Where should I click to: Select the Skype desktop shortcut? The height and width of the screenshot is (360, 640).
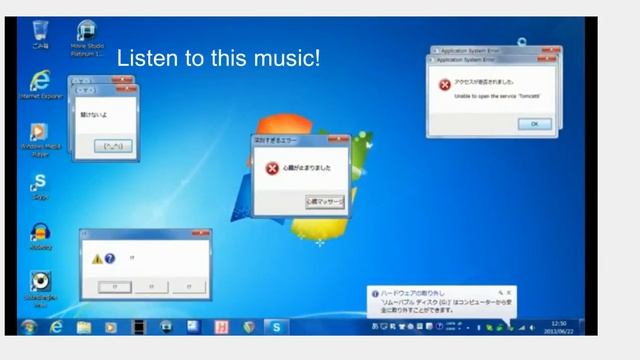[40, 187]
